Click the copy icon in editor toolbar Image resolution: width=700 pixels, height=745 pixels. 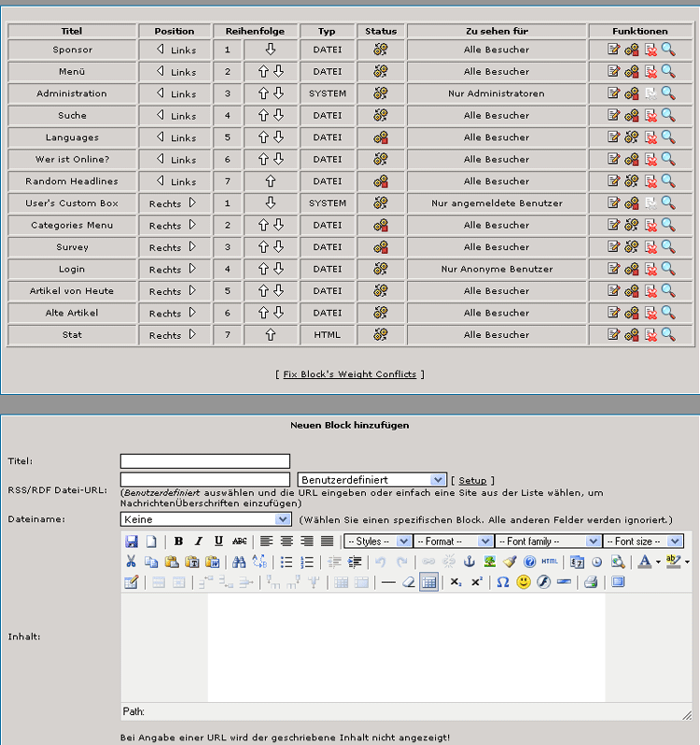click(151, 562)
